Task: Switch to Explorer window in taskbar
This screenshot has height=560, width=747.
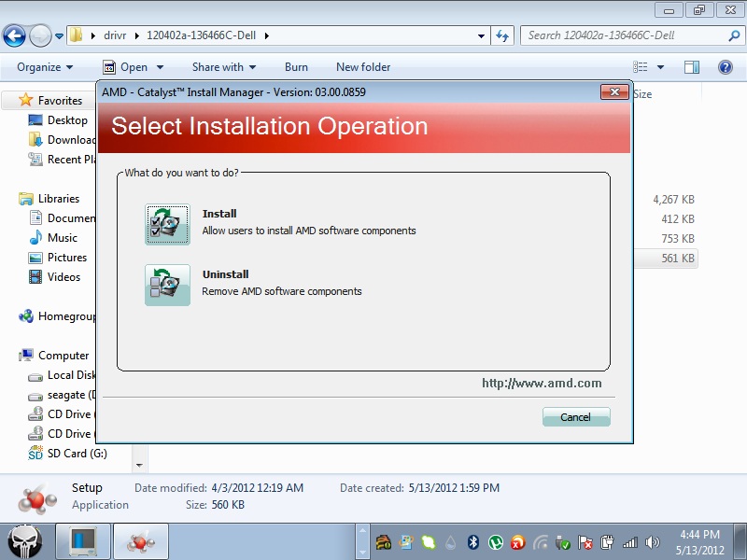Action: pos(83,542)
